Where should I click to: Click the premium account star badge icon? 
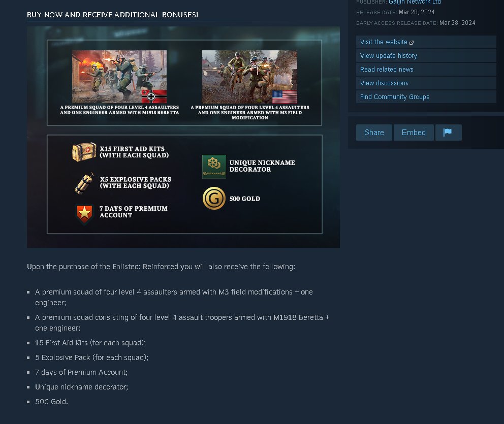click(84, 214)
